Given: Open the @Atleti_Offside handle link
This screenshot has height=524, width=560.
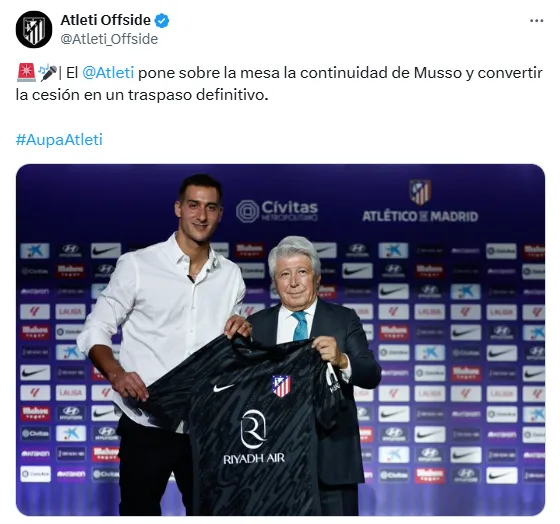Looking at the screenshot, I should pos(109,39).
